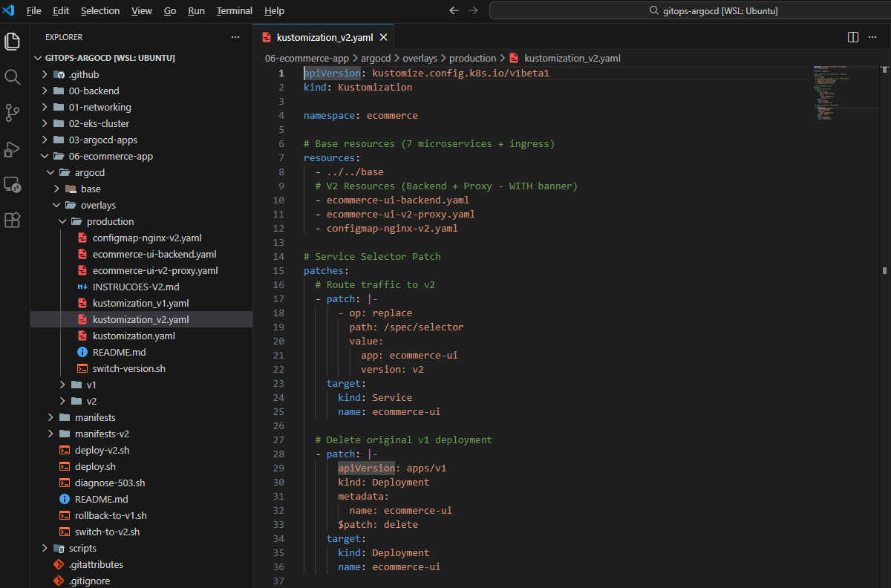
Task: Open the Source Control view
Action: pyautogui.click(x=13, y=113)
